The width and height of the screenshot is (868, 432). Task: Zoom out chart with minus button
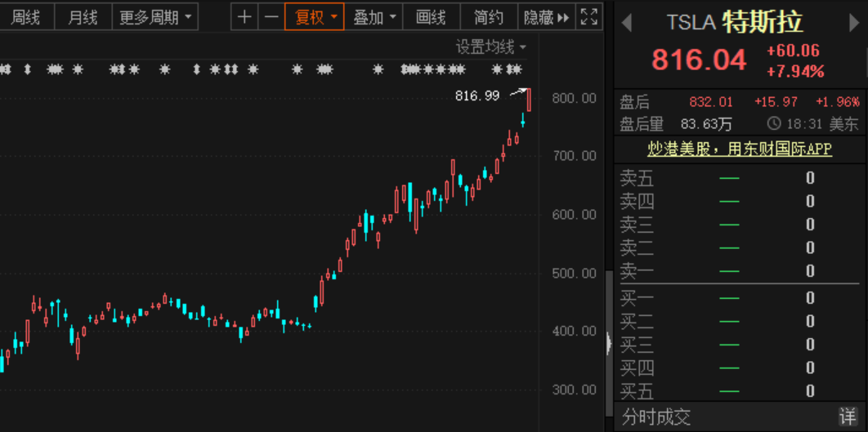click(x=271, y=16)
